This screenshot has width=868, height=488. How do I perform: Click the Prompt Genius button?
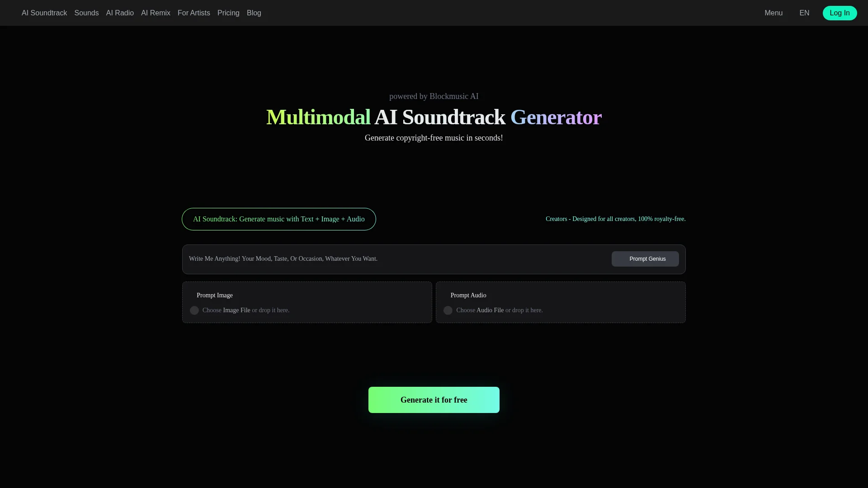tap(645, 259)
